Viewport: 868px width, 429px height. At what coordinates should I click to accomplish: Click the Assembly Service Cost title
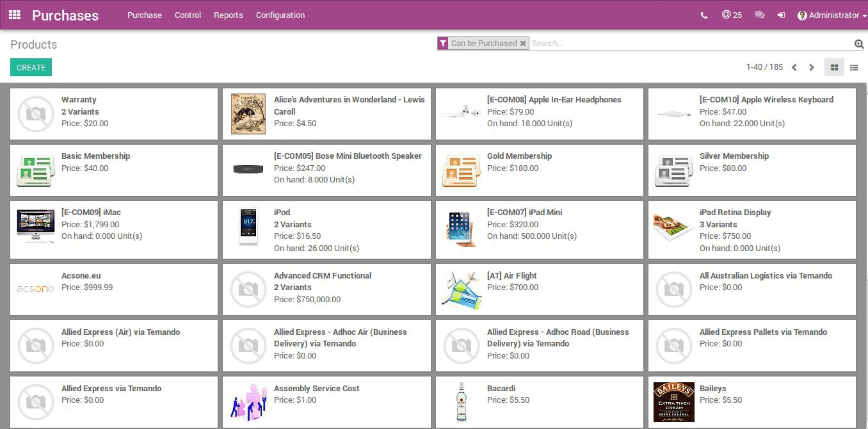[317, 389]
